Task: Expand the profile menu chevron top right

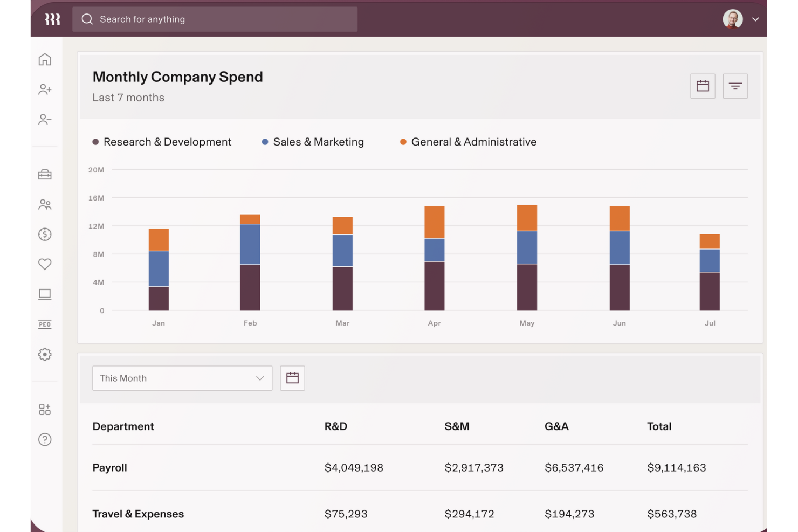Action: pos(756,19)
